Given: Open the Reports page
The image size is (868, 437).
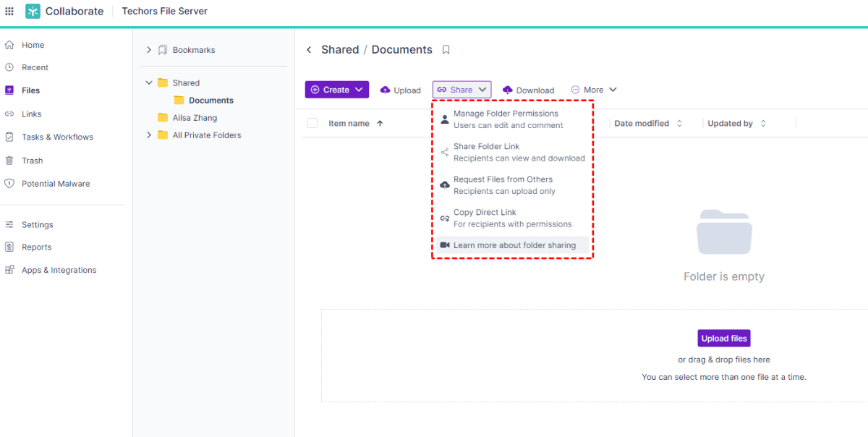Looking at the screenshot, I should (36, 247).
